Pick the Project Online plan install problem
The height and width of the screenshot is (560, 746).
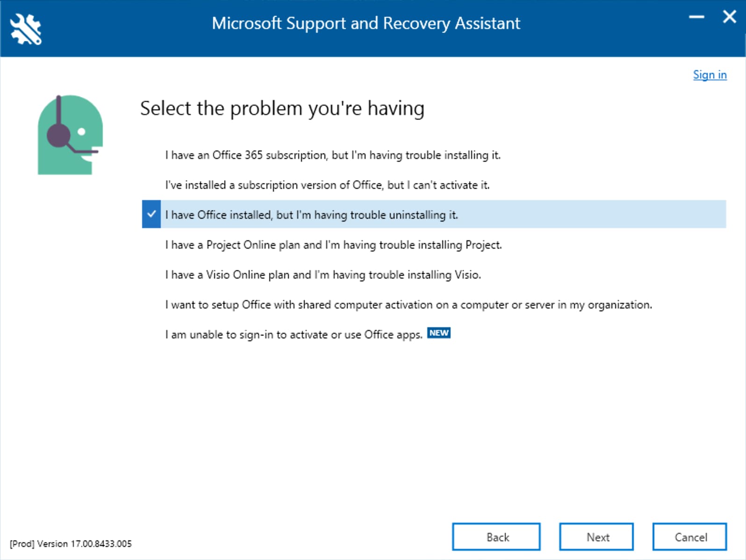click(x=333, y=245)
